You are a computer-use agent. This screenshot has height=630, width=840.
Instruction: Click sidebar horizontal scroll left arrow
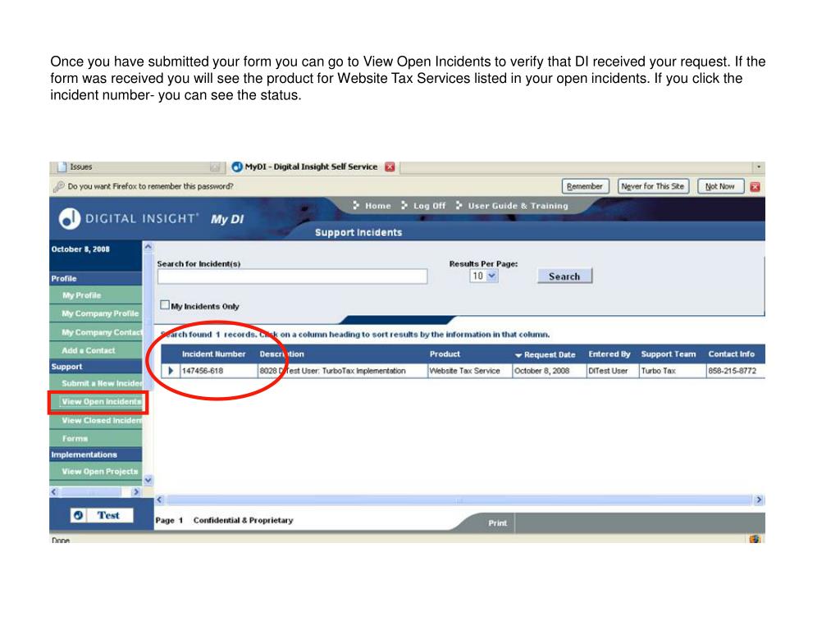pyautogui.click(x=53, y=491)
